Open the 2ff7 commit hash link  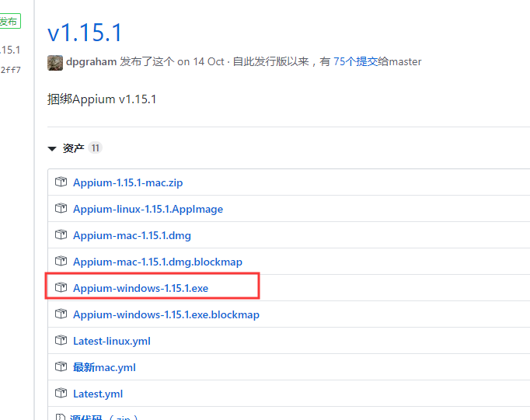(x=10, y=70)
